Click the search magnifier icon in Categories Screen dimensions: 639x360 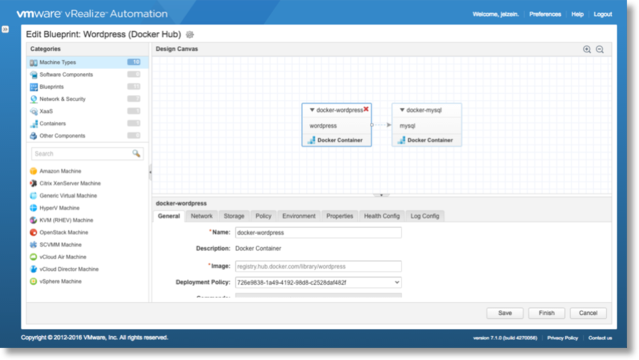[x=136, y=153]
